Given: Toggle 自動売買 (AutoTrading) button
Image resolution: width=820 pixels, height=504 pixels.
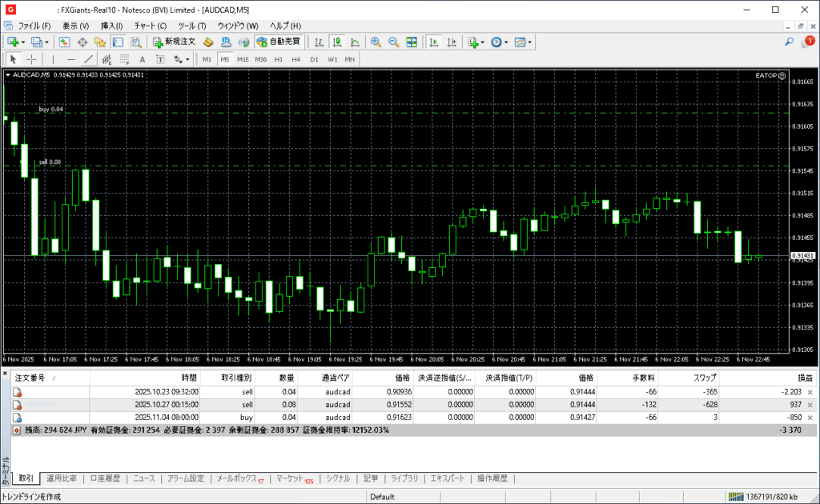Looking at the screenshot, I should pyautogui.click(x=278, y=42).
